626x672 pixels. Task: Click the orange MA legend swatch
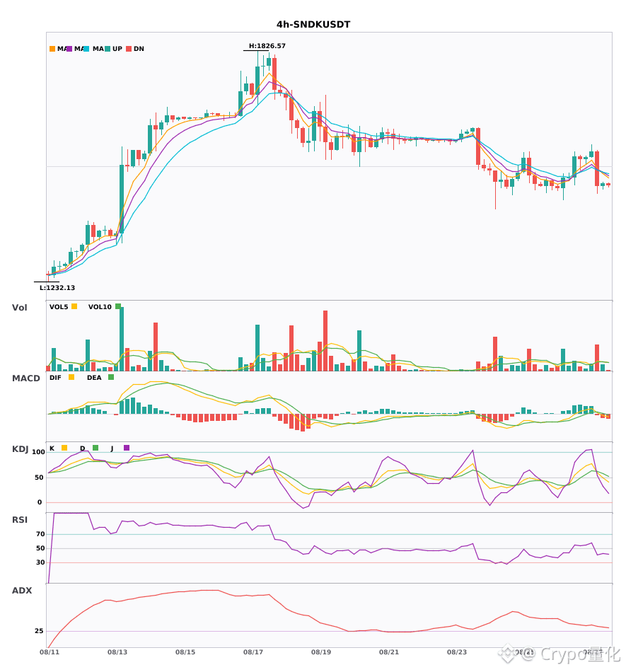[52, 49]
